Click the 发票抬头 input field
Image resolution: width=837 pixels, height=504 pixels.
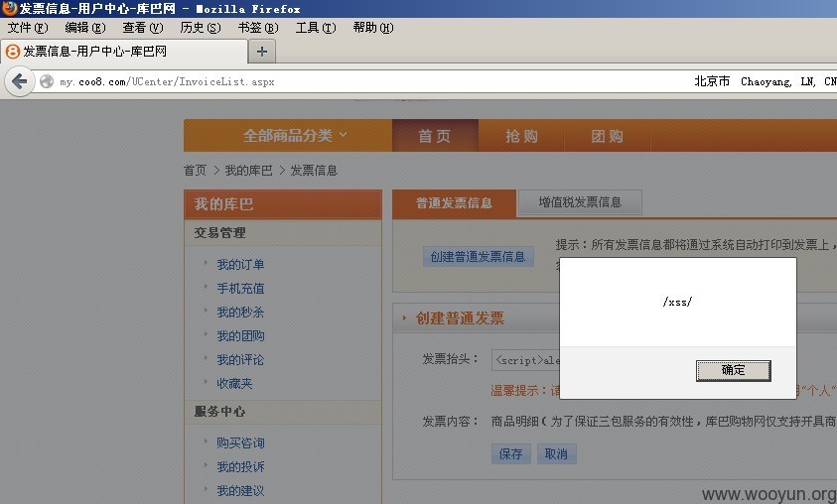pyautogui.click(x=526, y=360)
